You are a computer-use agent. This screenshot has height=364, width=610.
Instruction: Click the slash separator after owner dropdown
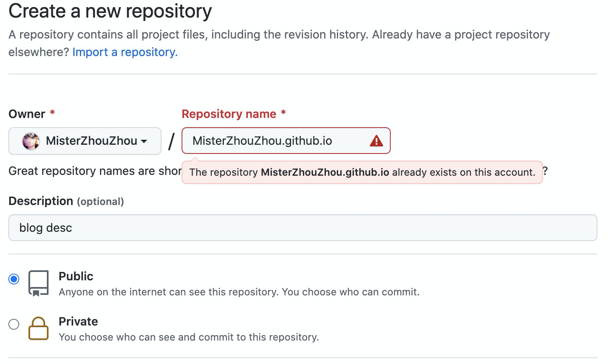point(171,141)
